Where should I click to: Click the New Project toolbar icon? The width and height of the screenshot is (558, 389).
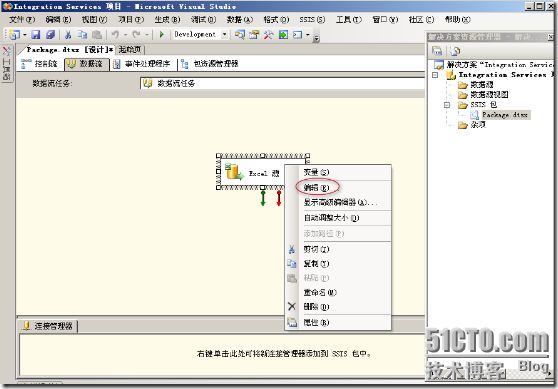point(15,35)
